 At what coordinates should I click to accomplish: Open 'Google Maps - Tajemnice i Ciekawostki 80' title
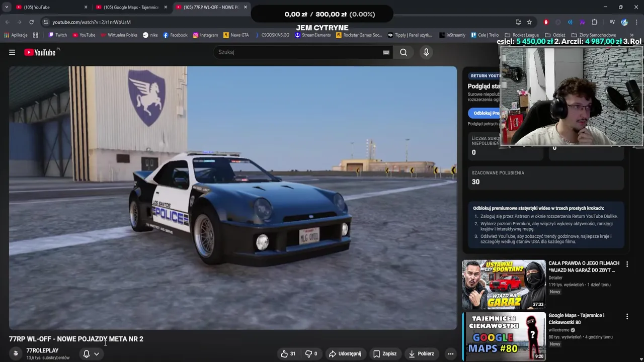coord(577,319)
